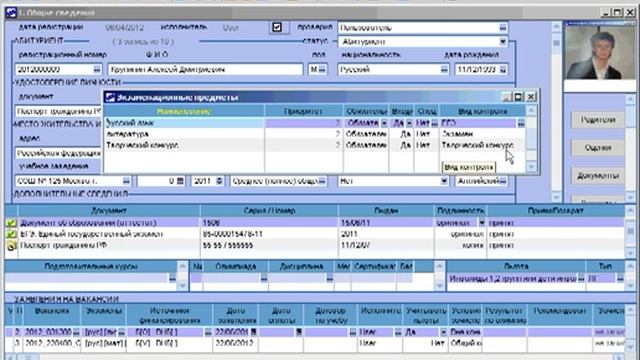Click yellow status icon of the Паспорт row
Screen dimensions: 640x360
point(11,246)
